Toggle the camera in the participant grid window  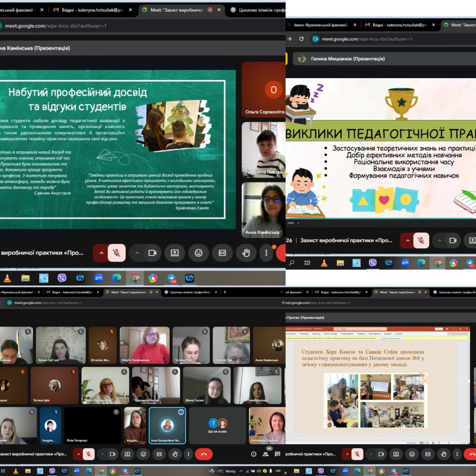click(x=112, y=454)
